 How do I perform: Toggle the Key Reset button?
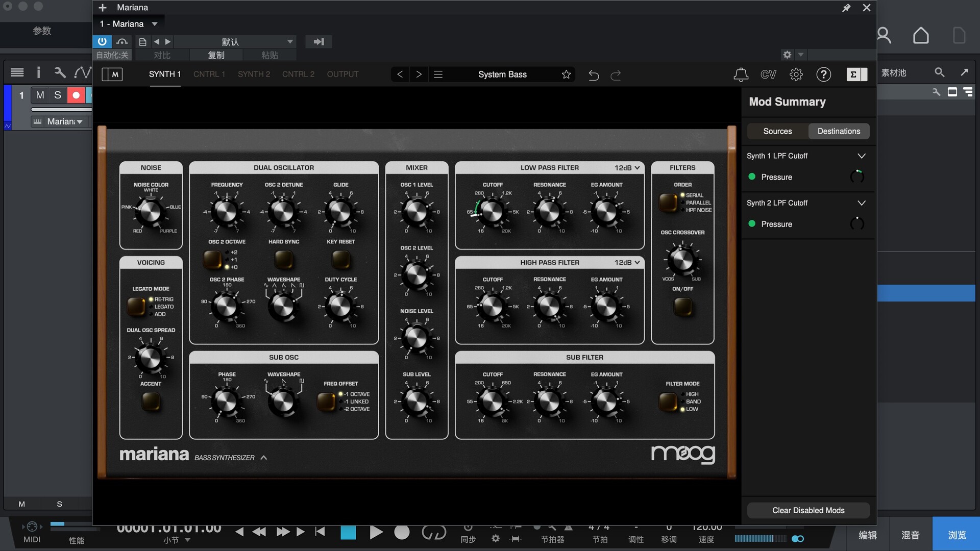click(x=340, y=260)
